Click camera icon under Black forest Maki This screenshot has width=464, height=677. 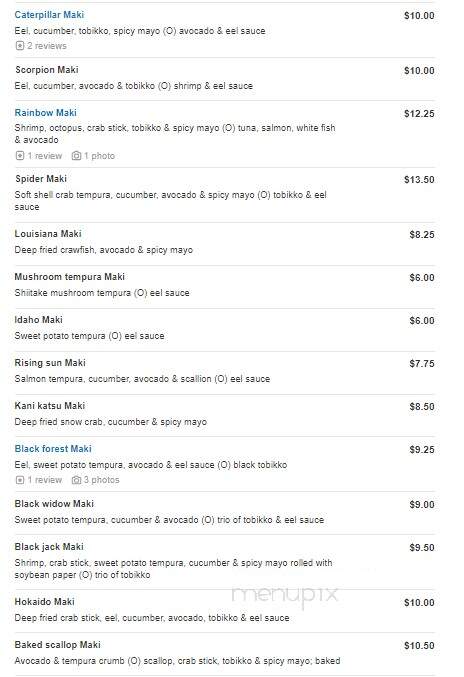76,480
